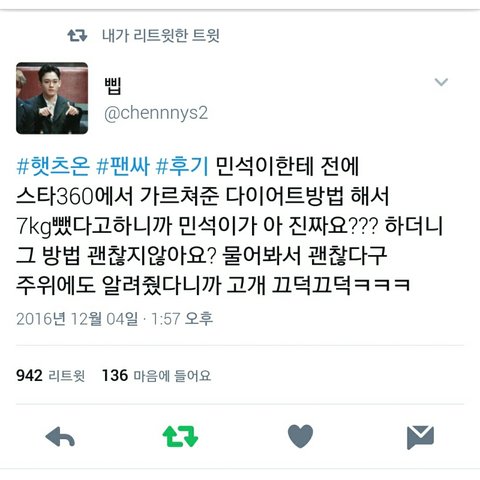Click the 내가 리트윗한 트윗 label
Screen dimensions: 480x480
coord(161,35)
